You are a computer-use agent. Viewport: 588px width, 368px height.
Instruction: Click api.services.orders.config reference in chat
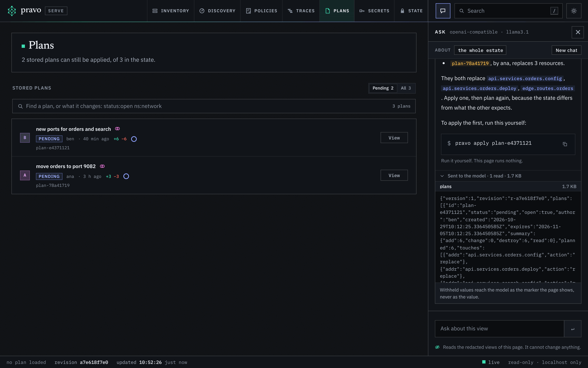pos(525,78)
